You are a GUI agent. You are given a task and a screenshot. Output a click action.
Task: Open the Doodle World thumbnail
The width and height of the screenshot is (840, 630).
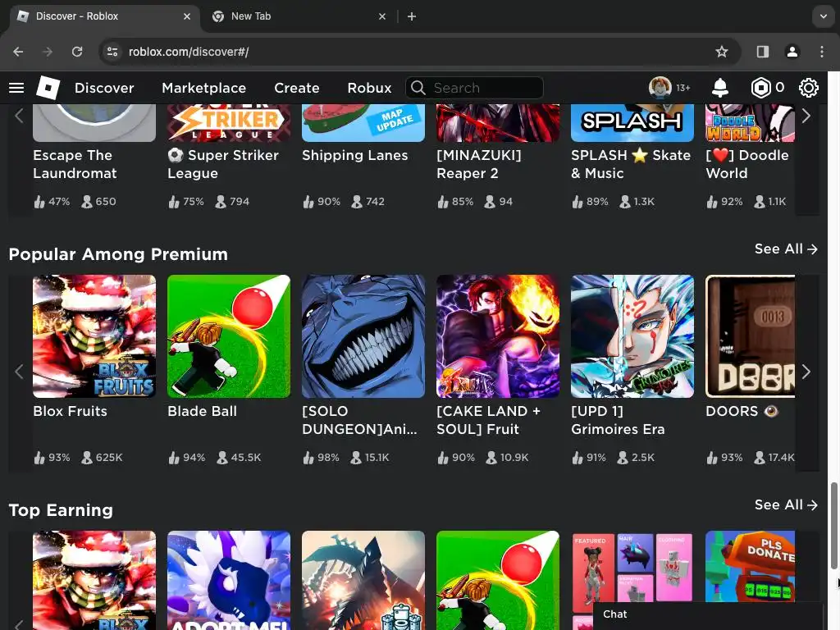750,123
